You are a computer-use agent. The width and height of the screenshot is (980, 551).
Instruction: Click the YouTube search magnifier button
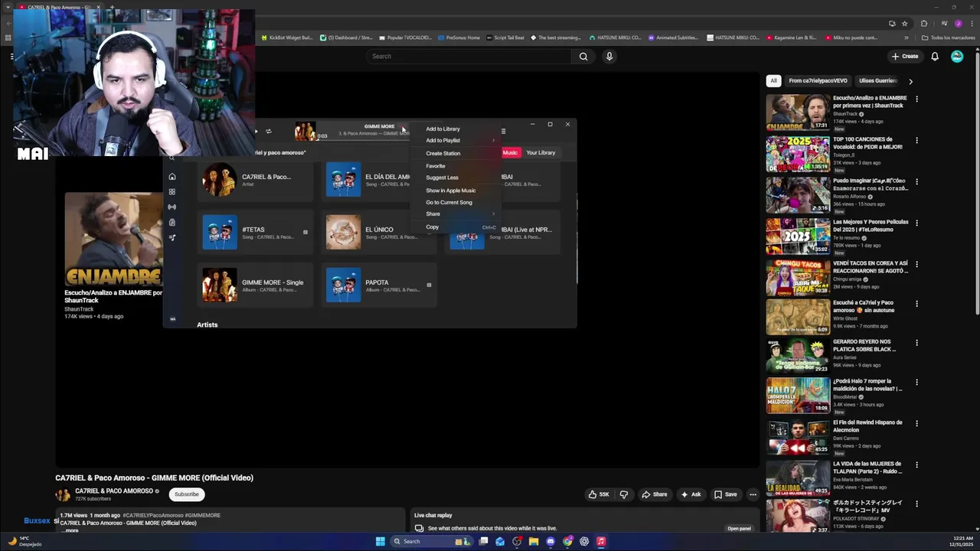583,56
